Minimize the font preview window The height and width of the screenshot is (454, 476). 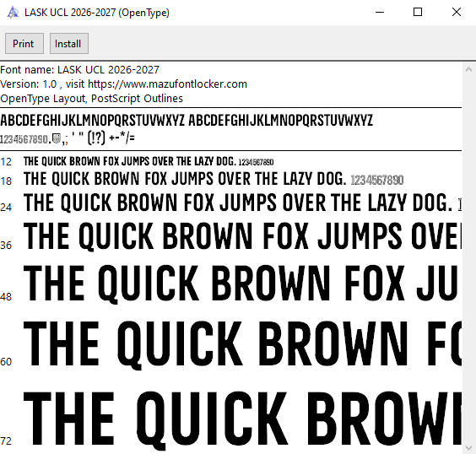pos(380,12)
